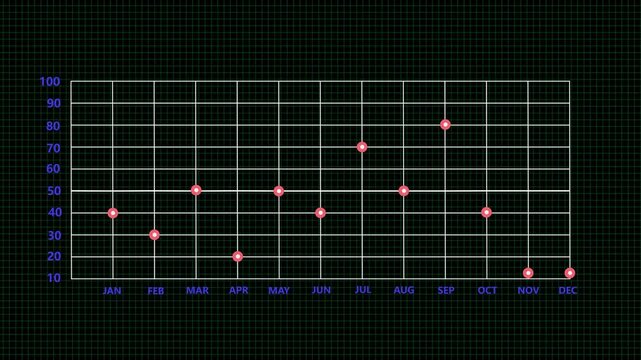
Task: Click the 90 value on y-axis
Action: (54, 103)
